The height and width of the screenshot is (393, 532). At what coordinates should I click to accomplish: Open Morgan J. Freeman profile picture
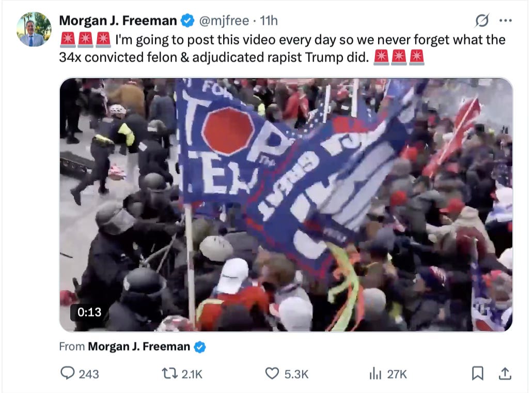(x=34, y=29)
